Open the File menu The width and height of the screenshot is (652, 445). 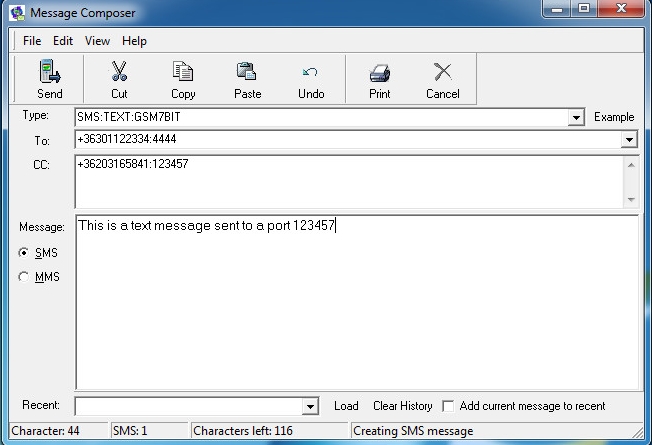pyautogui.click(x=32, y=41)
